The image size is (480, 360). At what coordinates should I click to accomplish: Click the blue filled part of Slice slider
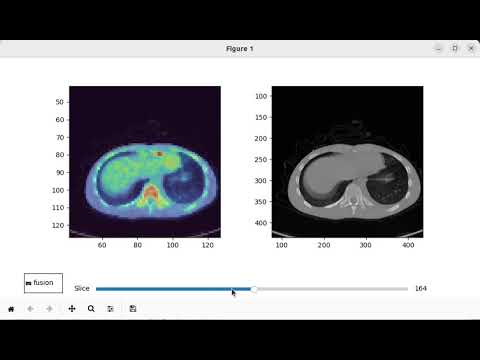pyautogui.click(x=173, y=289)
